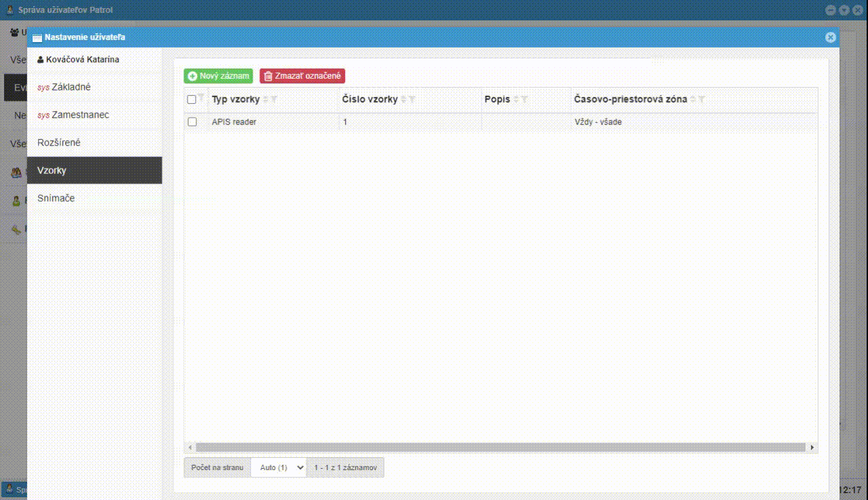Screen dimensions: 868x500
Task: Click the Popis column sort icon
Action: point(516,100)
